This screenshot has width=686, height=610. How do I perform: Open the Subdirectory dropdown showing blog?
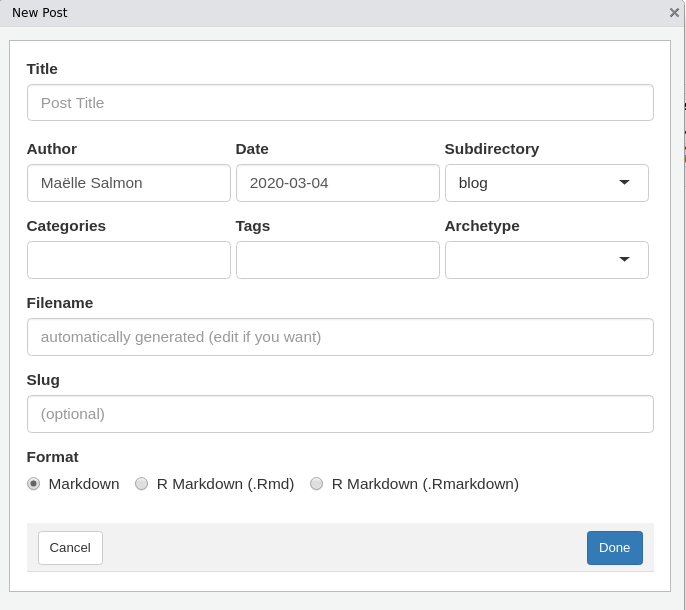tap(546, 183)
